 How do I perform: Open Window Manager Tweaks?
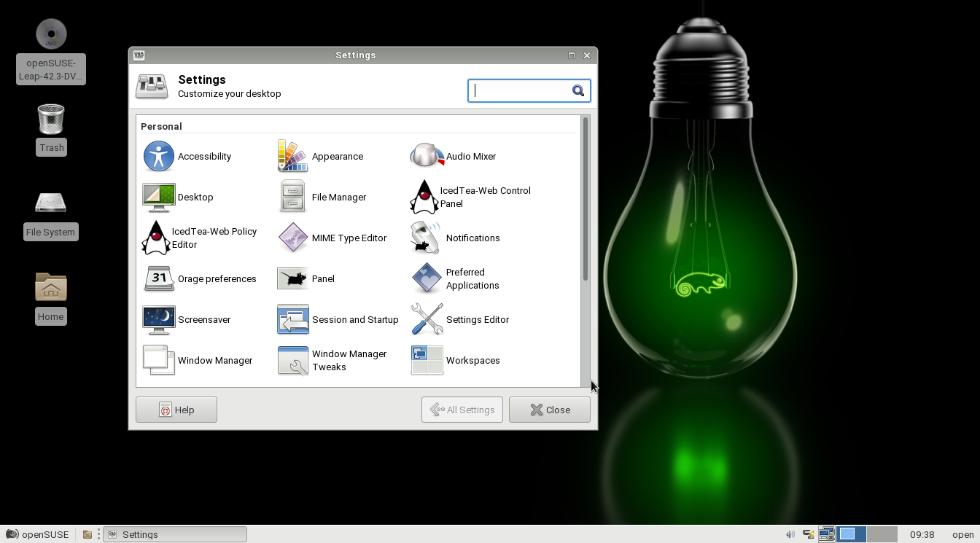point(292,361)
